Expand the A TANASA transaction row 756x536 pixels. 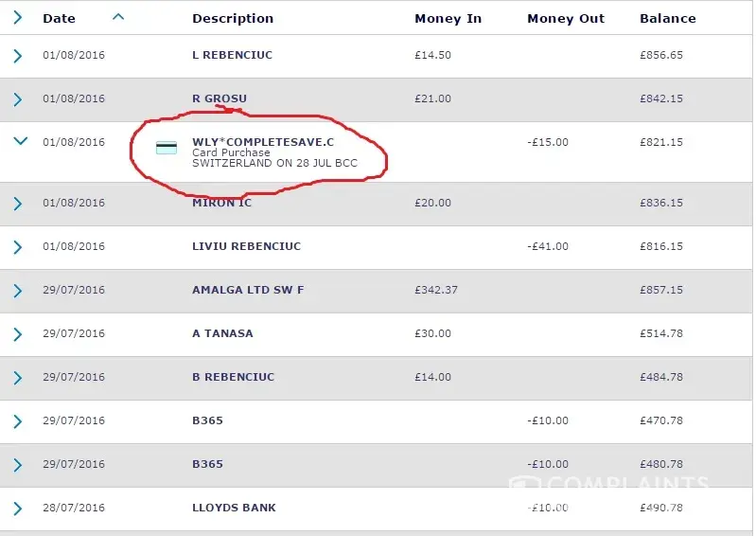18,334
